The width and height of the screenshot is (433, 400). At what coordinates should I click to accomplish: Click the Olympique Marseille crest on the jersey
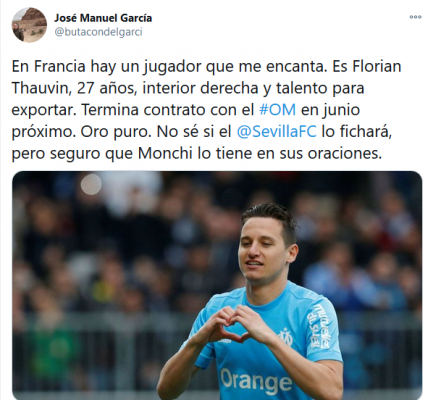pos(286,336)
